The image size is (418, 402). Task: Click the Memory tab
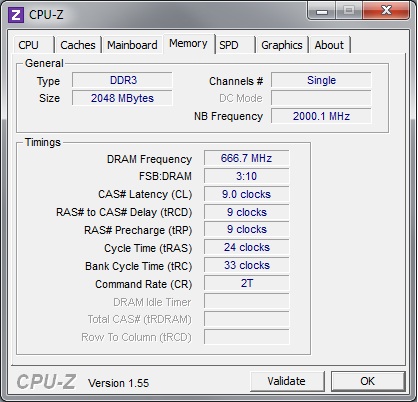(189, 44)
